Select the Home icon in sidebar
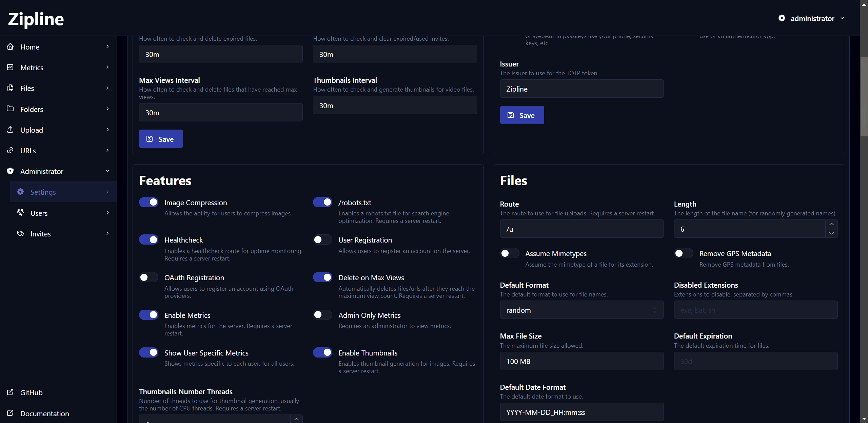This screenshot has width=868, height=423. (x=10, y=47)
